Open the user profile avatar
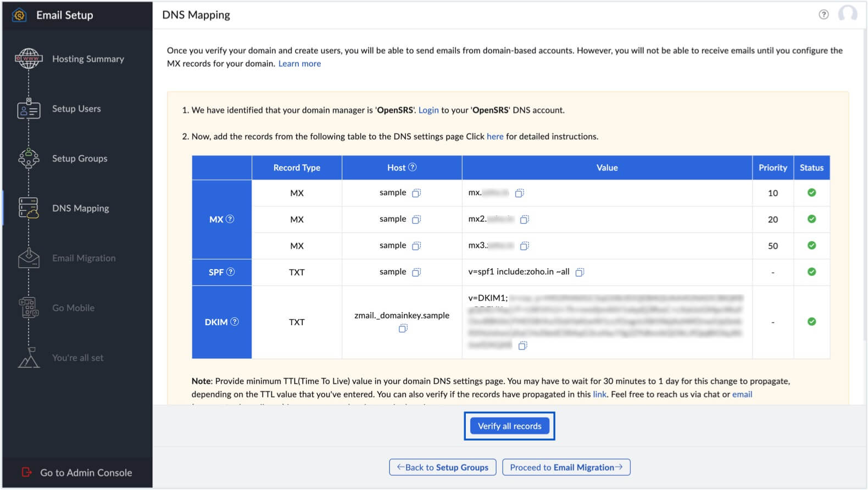868x490 pixels. (847, 14)
